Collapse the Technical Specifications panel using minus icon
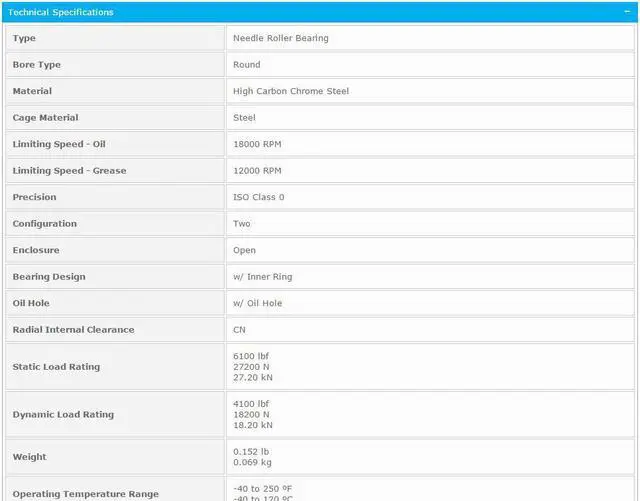640x501 pixels. point(626,12)
